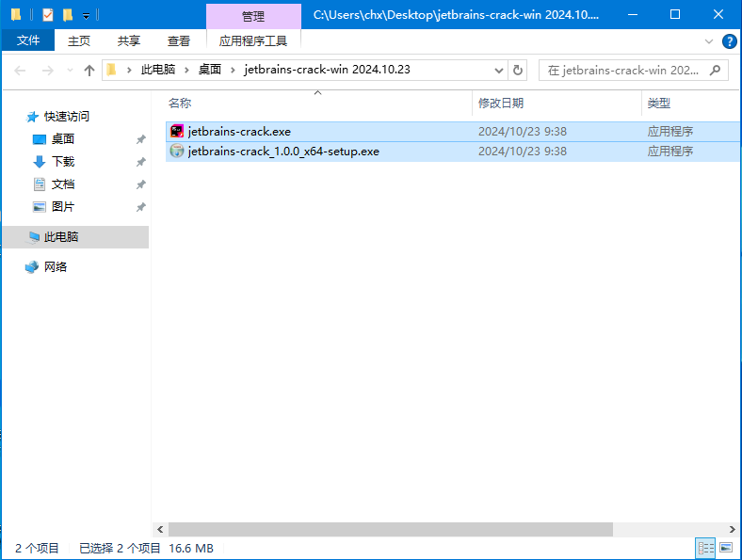The height and width of the screenshot is (560, 742).
Task: Open 文档 in the navigation pane
Action: (63, 184)
